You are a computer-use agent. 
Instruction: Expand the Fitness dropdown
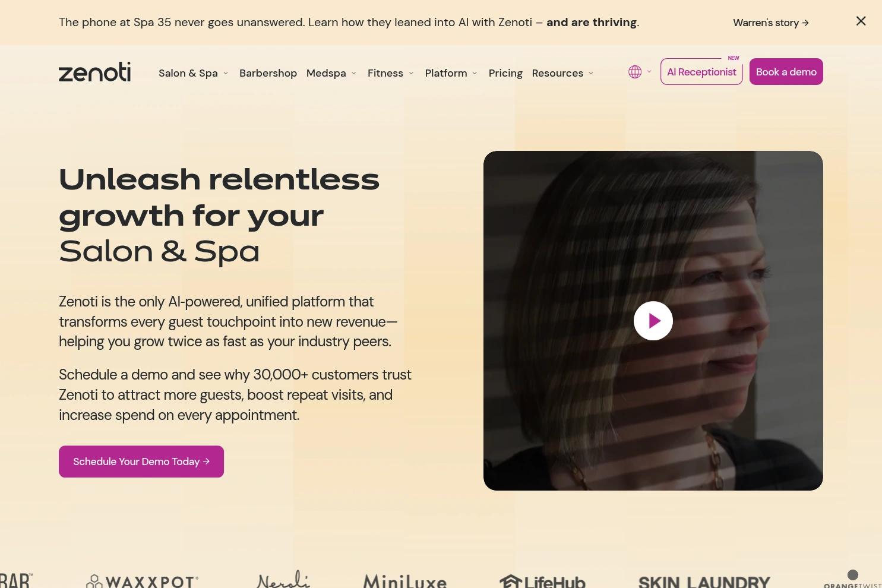[x=390, y=73]
